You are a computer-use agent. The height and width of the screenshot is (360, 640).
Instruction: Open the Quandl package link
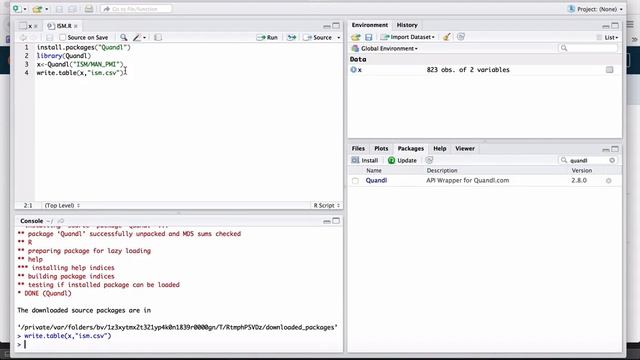[376, 180]
